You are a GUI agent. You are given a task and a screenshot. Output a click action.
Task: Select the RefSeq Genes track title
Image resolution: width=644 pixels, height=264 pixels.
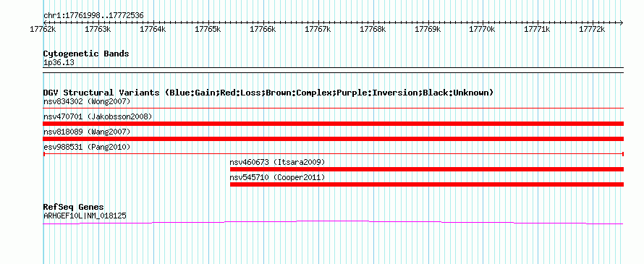point(74,207)
